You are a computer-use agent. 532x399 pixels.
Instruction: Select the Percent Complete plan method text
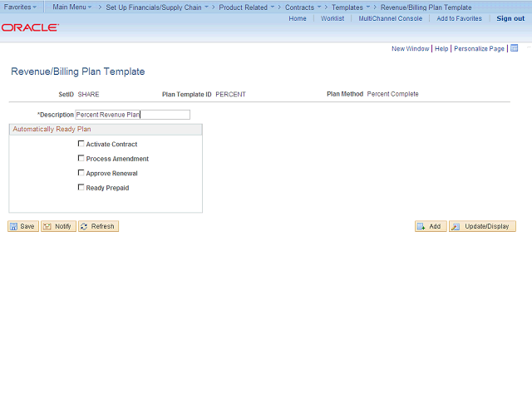392,94
